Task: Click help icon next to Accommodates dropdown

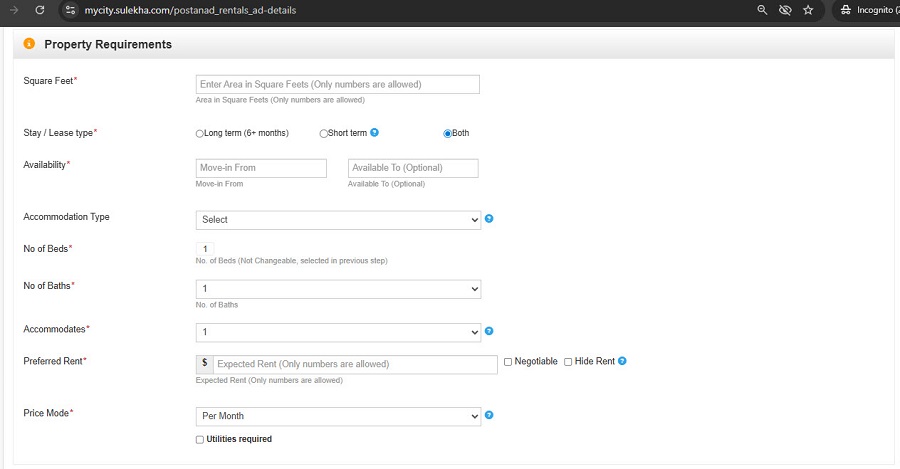Action: tap(489, 331)
